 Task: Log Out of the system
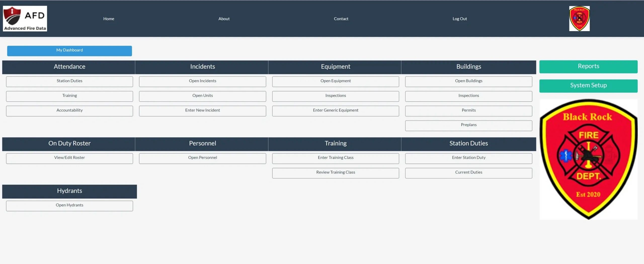point(460,19)
